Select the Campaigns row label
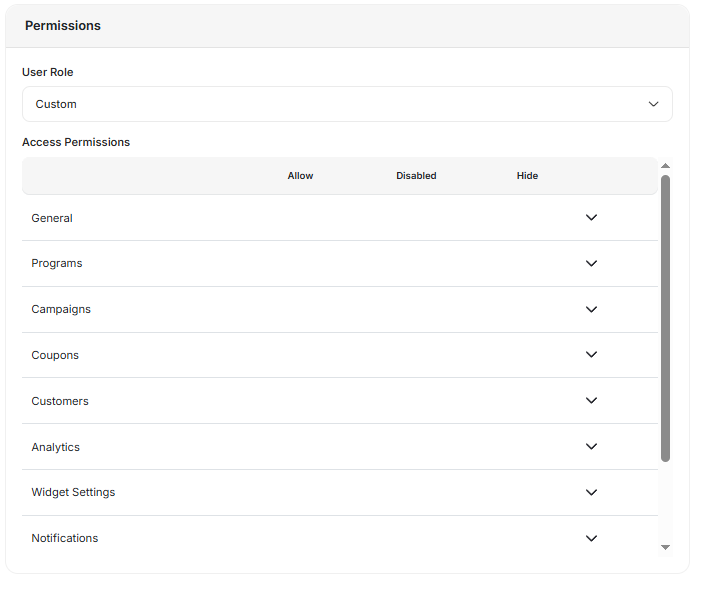Image resolution: width=716 pixels, height=598 pixels. click(61, 310)
